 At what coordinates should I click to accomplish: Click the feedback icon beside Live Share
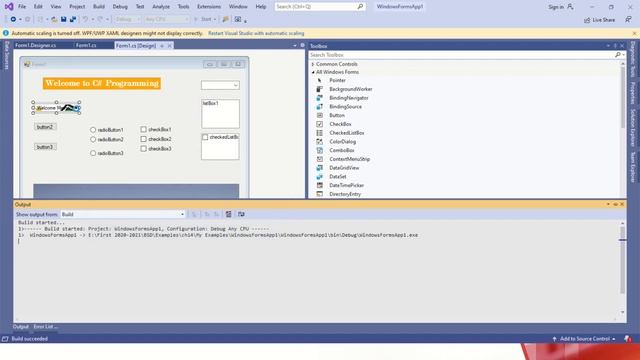coord(628,20)
